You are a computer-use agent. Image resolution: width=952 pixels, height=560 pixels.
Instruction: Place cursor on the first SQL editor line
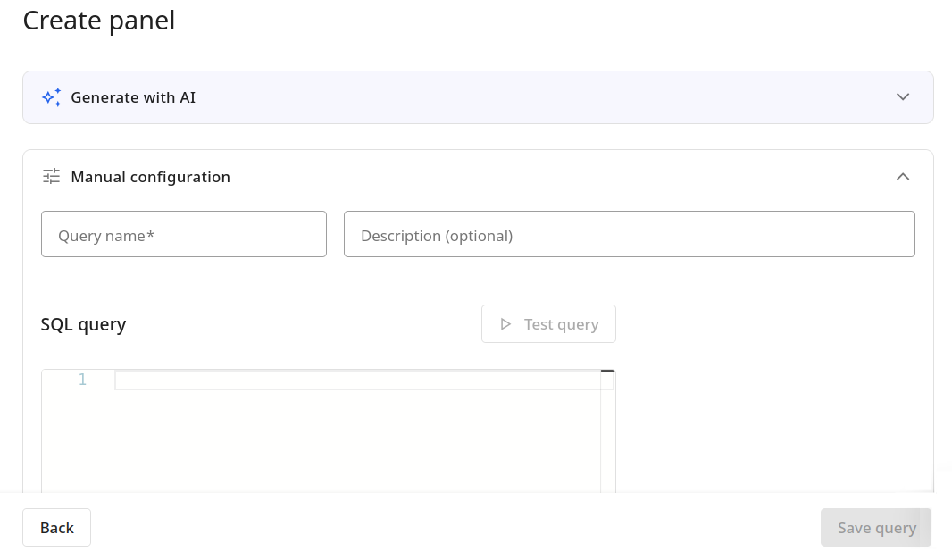pos(357,380)
